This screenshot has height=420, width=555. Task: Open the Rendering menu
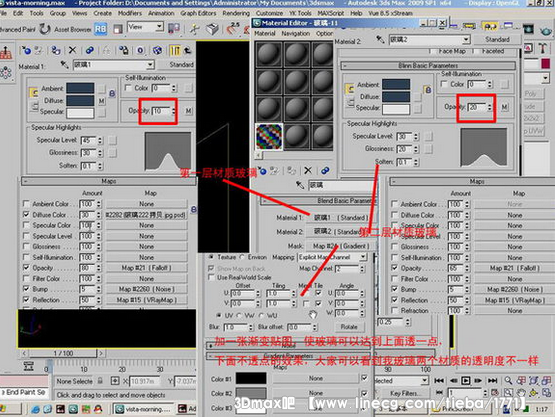236,13
